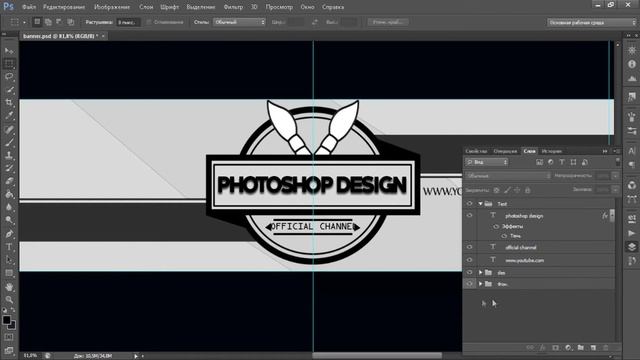
Task: Click Intersect with selection mode icon
Action: coord(71,22)
